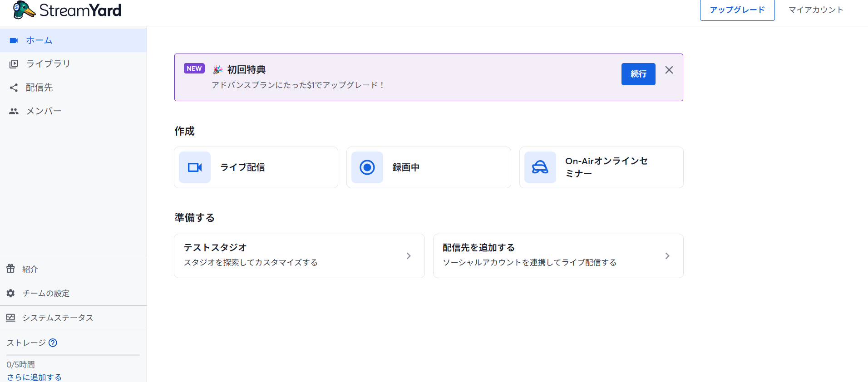Image resolution: width=868 pixels, height=382 pixels.
Task: Open the マイアカウント menu
Action: pyautogui.click(x=816, y=10)
